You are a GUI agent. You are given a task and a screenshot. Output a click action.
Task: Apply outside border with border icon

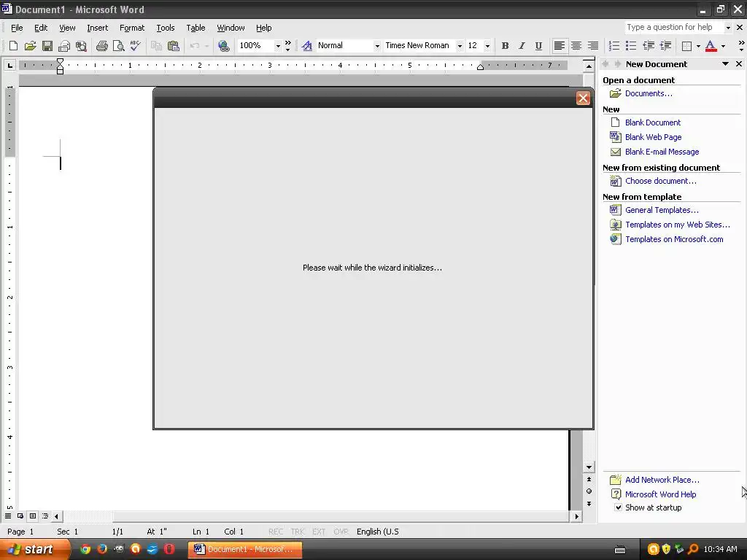(686, 46)
